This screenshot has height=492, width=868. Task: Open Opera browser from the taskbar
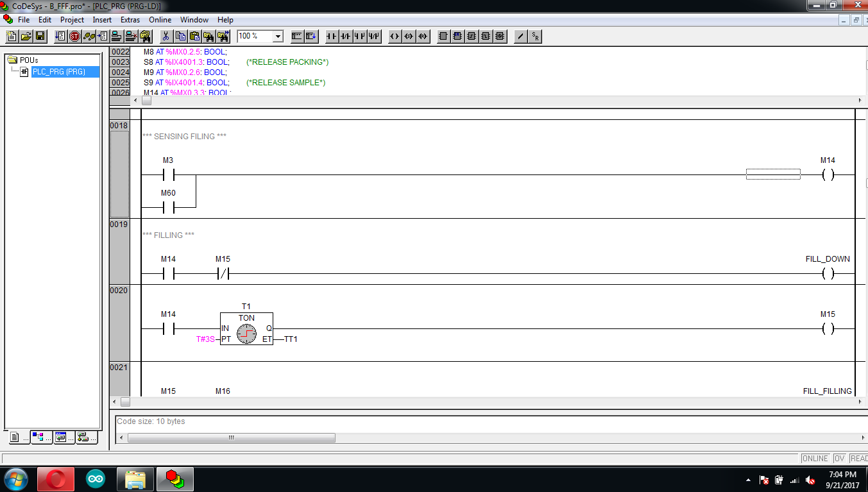click(55, 479)
